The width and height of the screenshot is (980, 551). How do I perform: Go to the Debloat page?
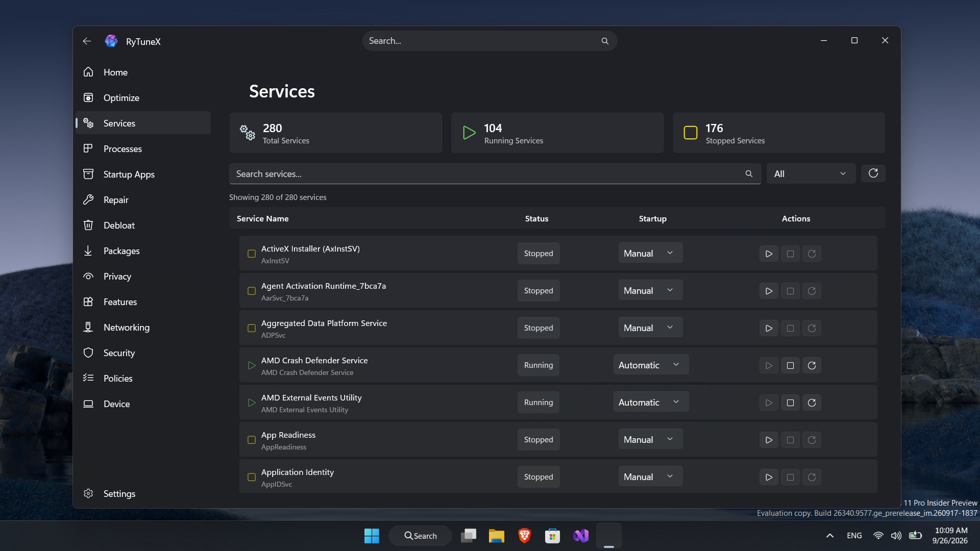[143, 225]
